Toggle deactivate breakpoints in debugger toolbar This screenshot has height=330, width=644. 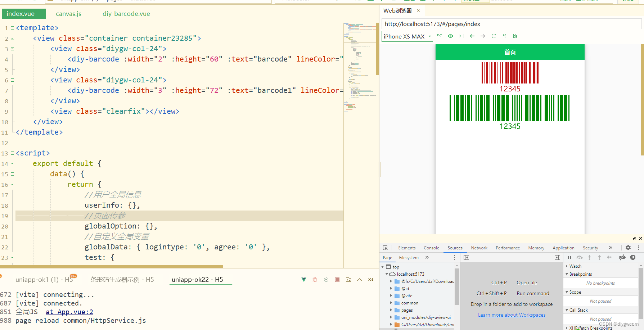click(622, 257)
